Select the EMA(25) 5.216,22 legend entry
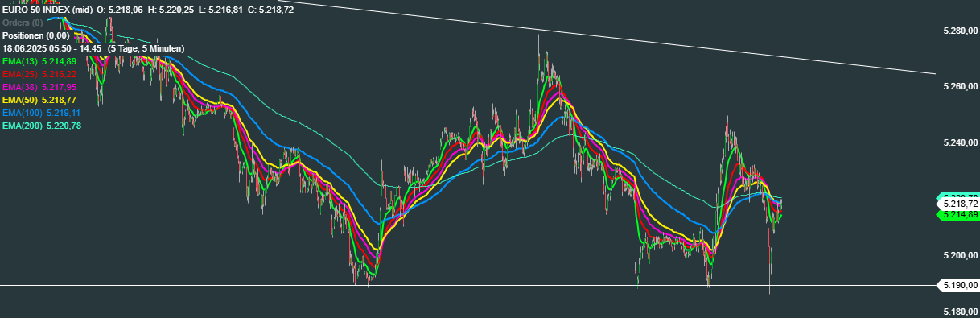Image resolution: width=980 pixels, height=318 pixels. (39, 74)
